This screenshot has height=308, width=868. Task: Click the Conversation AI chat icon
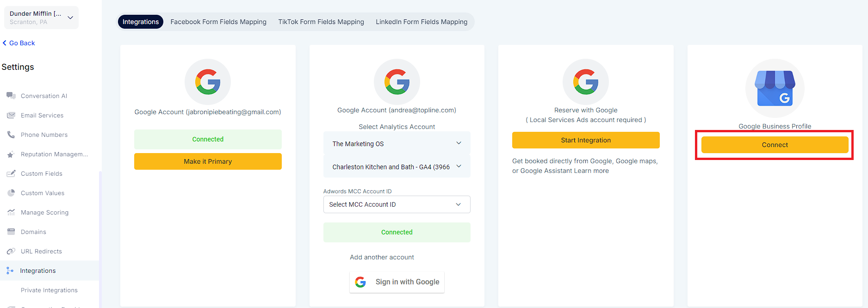pyautogui.click(x=11, y=96)
